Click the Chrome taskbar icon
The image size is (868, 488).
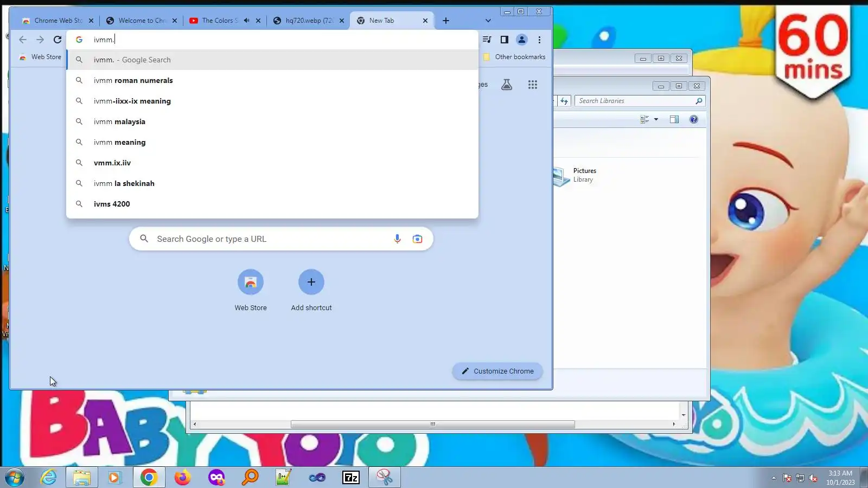(x=149, y=477)
